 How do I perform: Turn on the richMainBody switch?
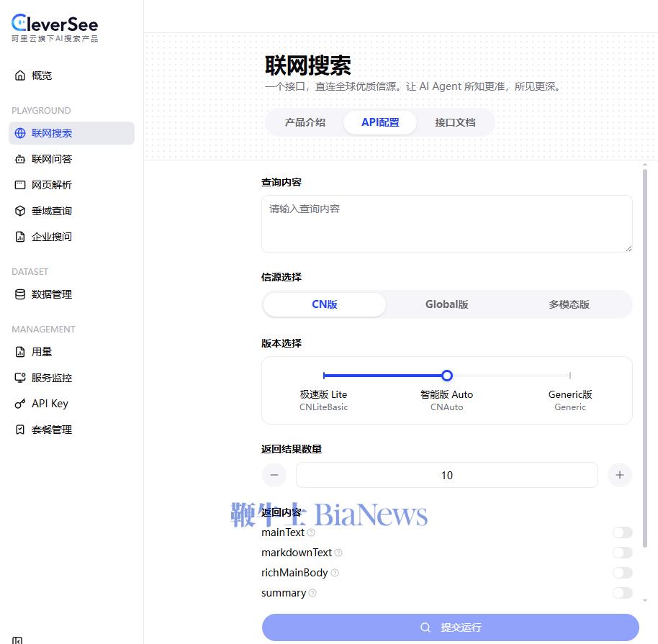tap(622, 573)
